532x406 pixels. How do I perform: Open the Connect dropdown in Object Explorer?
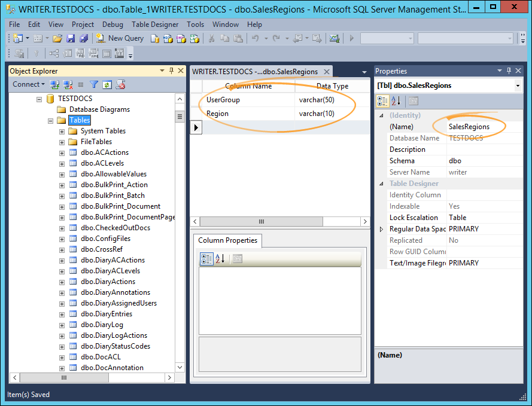(29, 84)
